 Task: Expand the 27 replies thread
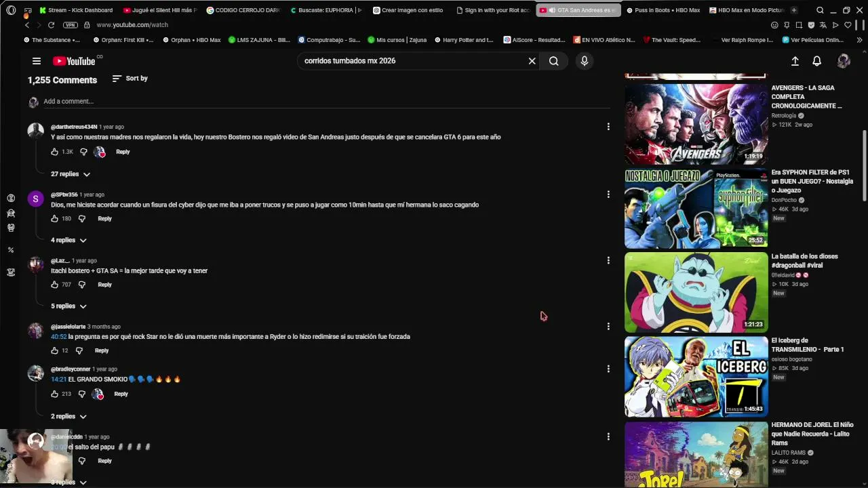71,174
